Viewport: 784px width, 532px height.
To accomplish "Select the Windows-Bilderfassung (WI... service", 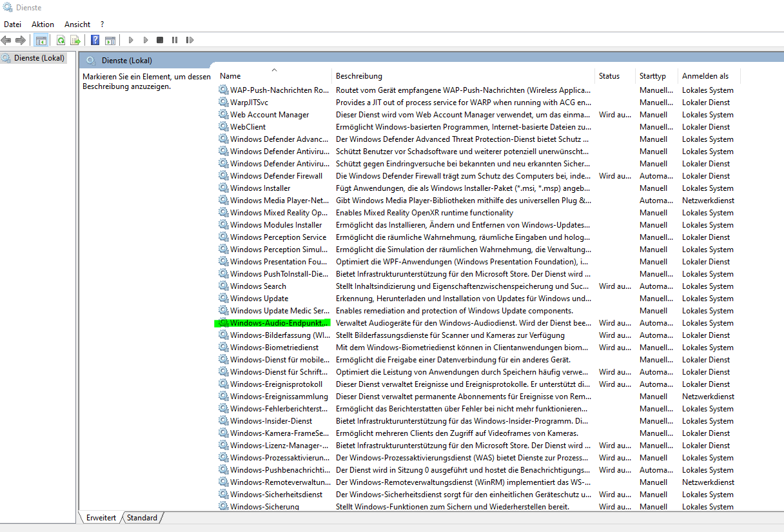I will click(280, 335).
